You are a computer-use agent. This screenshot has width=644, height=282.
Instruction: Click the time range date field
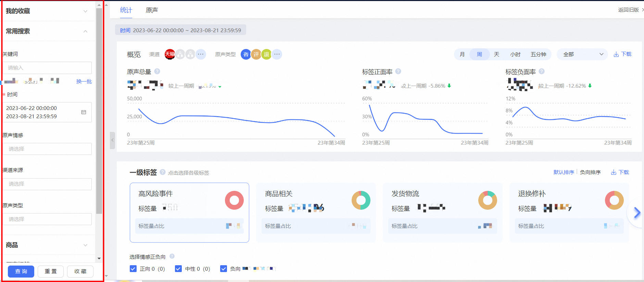click(x=47, y=112)
